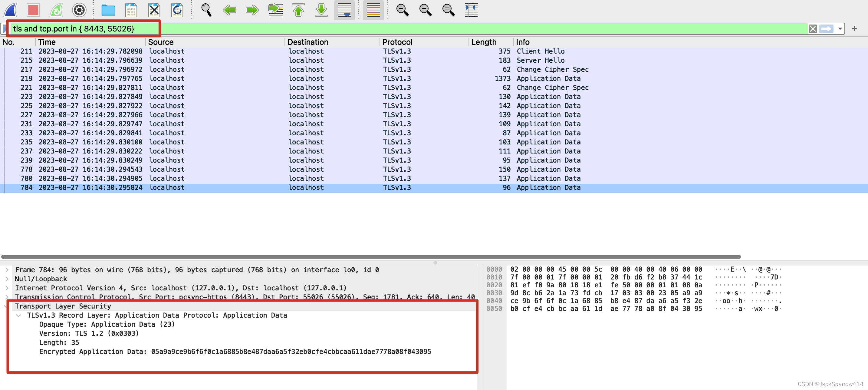
Task: Select packet 217 Change Cipher Spec
Action: click(434, 69)
